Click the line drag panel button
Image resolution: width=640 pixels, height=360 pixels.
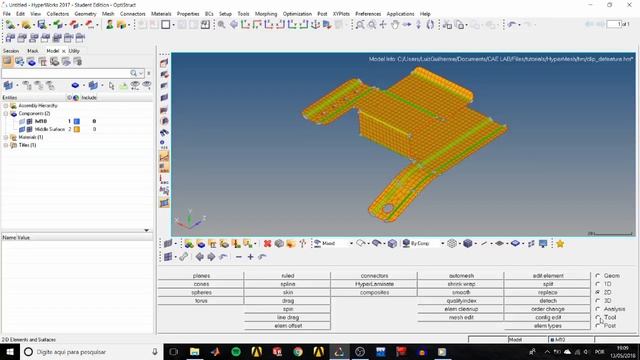288,318
